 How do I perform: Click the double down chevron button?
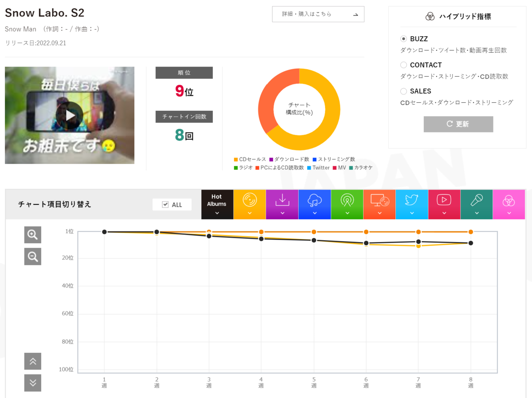[33, 383]
